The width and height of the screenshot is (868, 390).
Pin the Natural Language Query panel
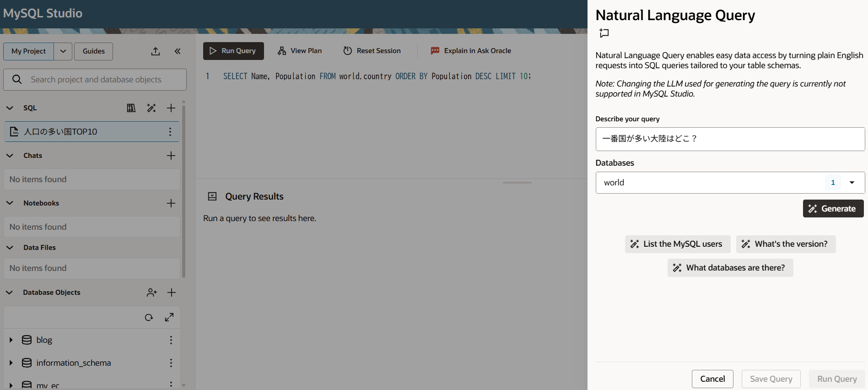pyautogui.click(x=604, y=33)
